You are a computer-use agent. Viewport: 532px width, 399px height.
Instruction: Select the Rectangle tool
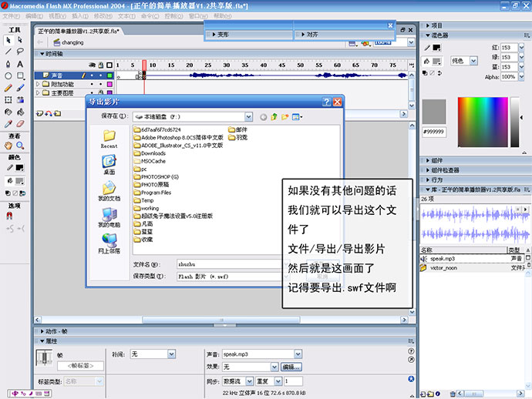[x=20, y=76]
